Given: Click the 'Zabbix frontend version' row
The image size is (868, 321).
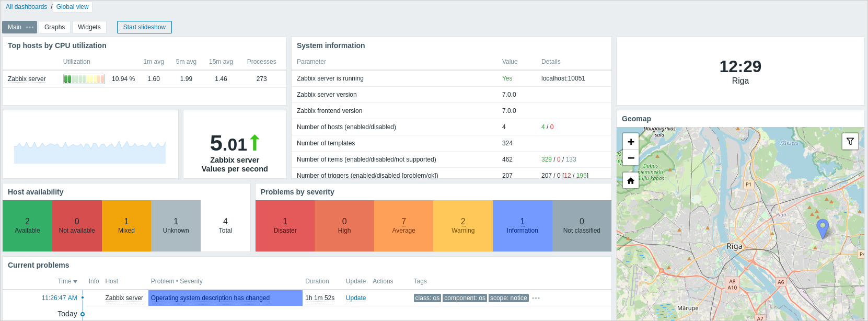Looking at the screenshot, I should tap(452, 111).
